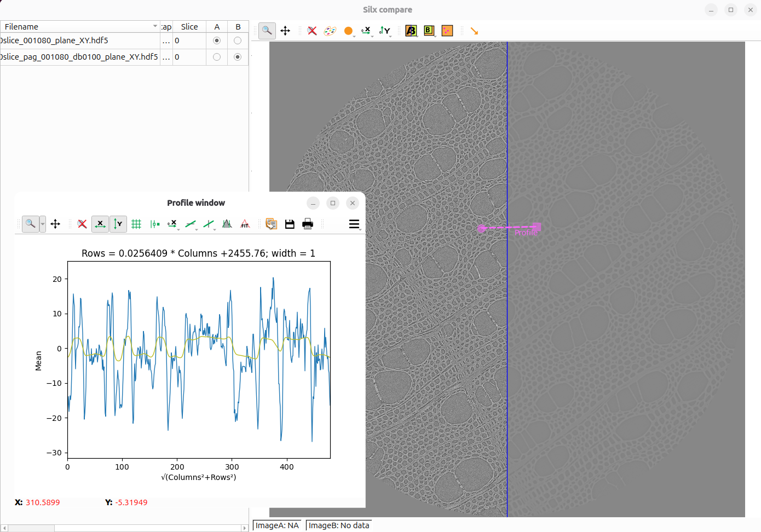
Task: Select the slice_001080_plane_XY.hdf5 filename row
Action: [x=80, y=41]
